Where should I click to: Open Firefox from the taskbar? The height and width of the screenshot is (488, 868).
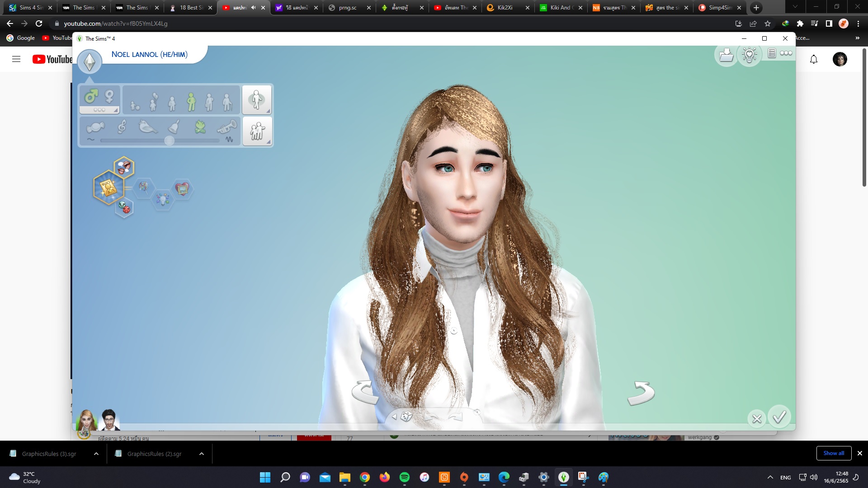(385, 477)
